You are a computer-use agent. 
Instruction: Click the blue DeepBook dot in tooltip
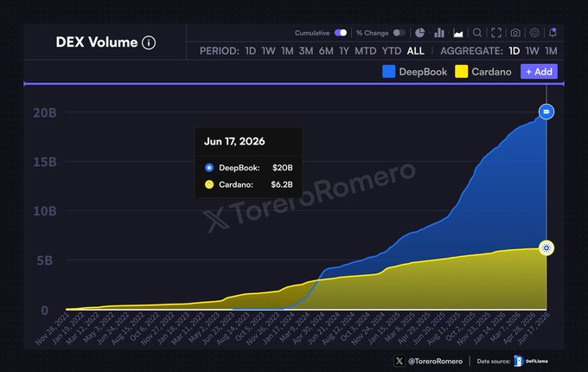click(x=209, y=168)
